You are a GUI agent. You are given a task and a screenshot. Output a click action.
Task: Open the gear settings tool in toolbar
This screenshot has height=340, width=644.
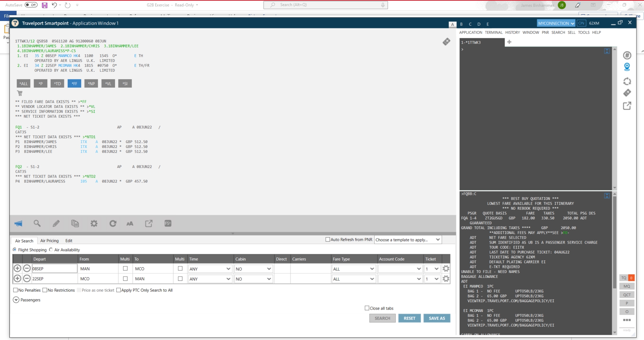click(94, 223)
